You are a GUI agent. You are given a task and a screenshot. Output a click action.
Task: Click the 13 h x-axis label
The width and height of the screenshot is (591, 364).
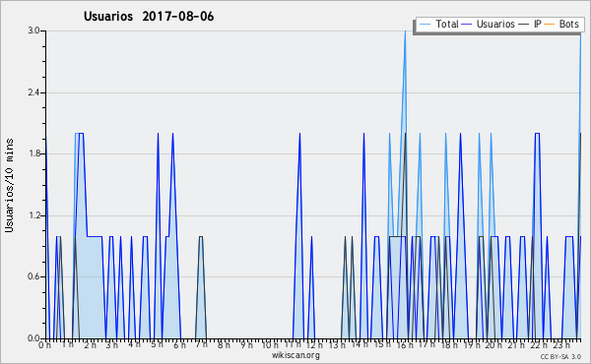[x=337, y=344]
